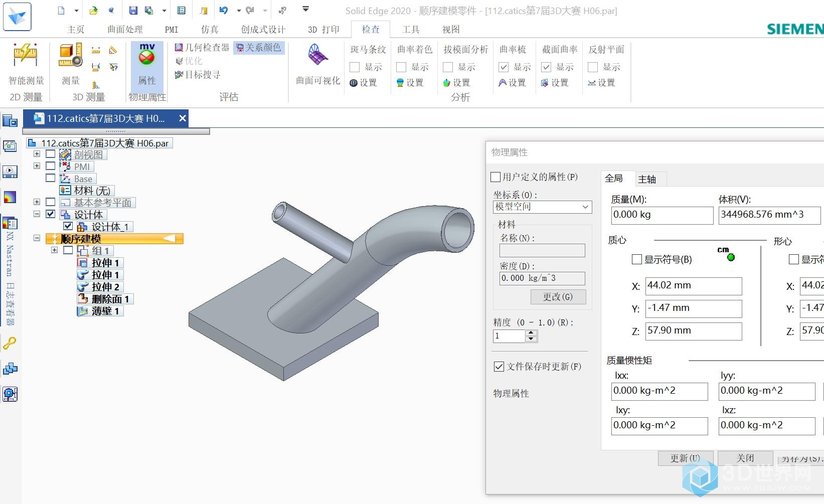Check 用户定义的属性 checkbox
The image size is (824, 504).
click(496, 177)
